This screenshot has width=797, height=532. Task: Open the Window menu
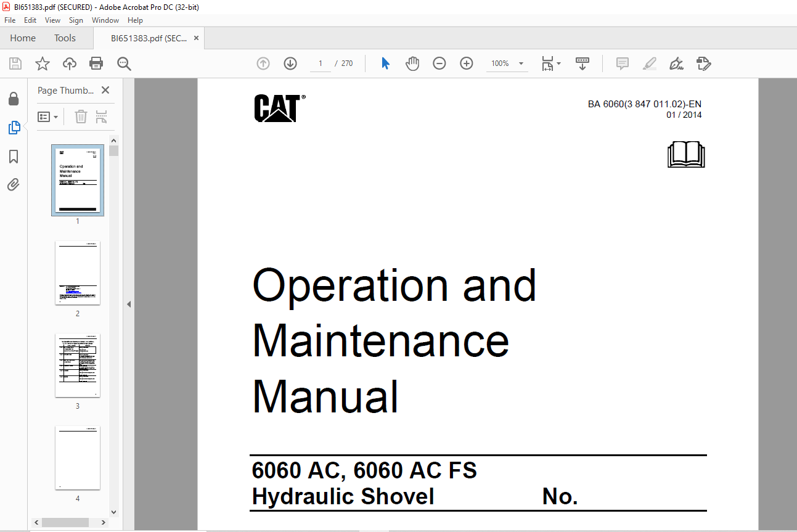105,20
